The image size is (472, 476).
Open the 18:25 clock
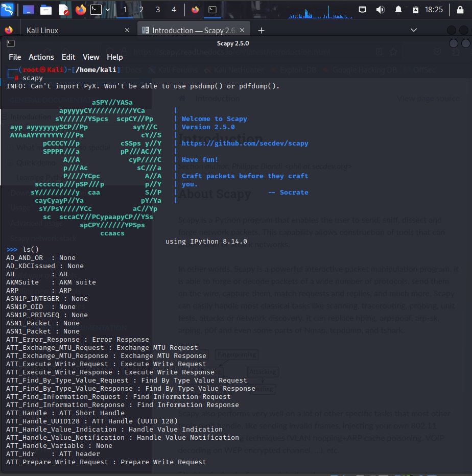(434, 10)
